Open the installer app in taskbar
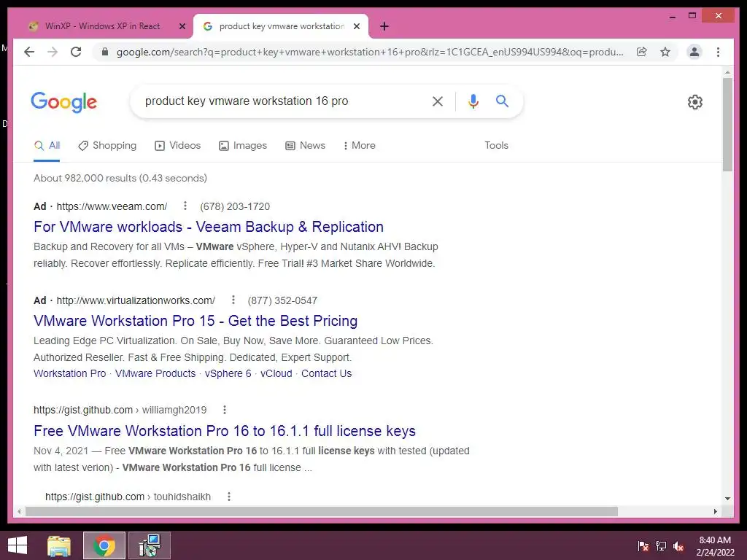747x560 pixels. pyautogui.click(x=150, y=545)
